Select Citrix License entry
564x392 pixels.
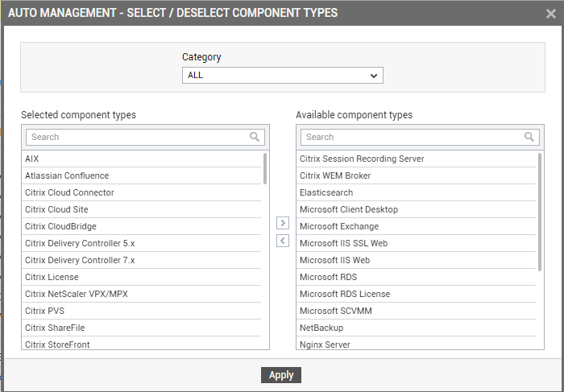click(143, 277)
